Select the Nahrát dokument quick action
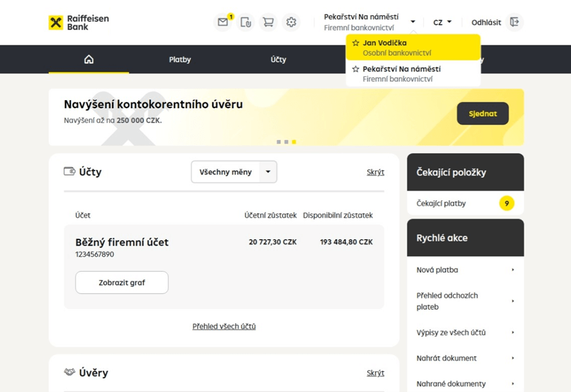Image resolution: width=571 pixels, height=392 pixels. pyautogui.click(x=465, y=358)
